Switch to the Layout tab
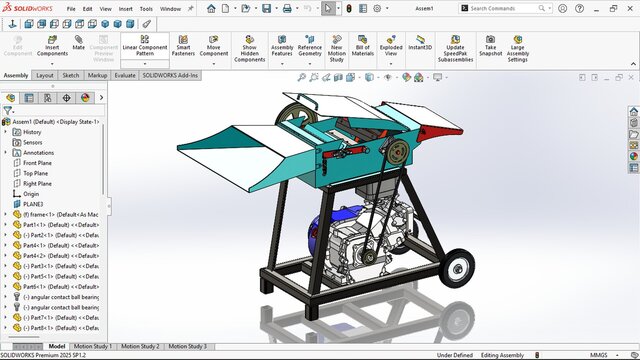Viewport: 640px width, 360px height. pos(45,76)
